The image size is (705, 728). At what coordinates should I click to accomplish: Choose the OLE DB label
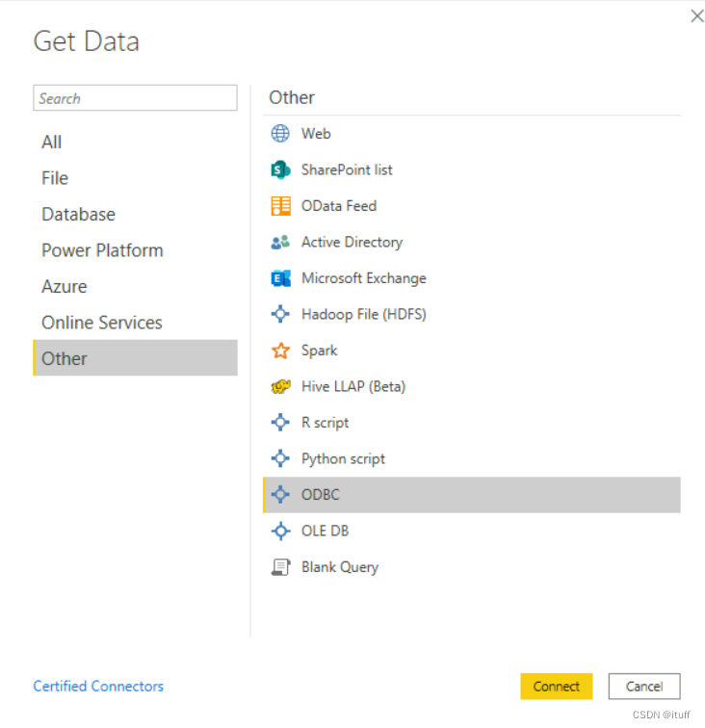[x=326, y=532]
